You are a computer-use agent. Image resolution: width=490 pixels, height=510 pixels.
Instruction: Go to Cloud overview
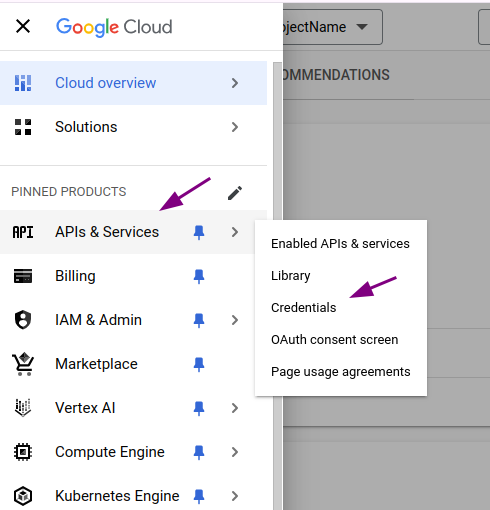click(133, 83)
